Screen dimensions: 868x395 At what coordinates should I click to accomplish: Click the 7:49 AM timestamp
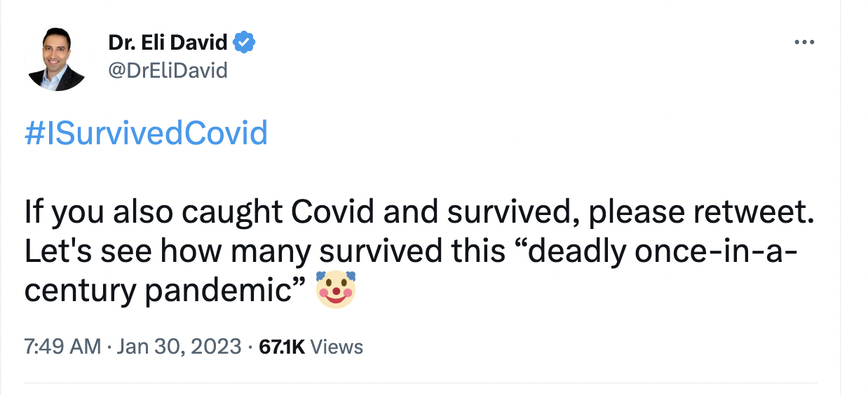point(62,346)
